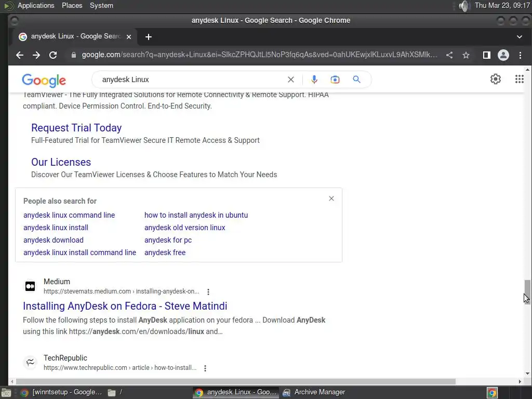The image size is (532, 399).
Task: Select the anydesk Linux - Google Search tab
Action: click(76, 36)
